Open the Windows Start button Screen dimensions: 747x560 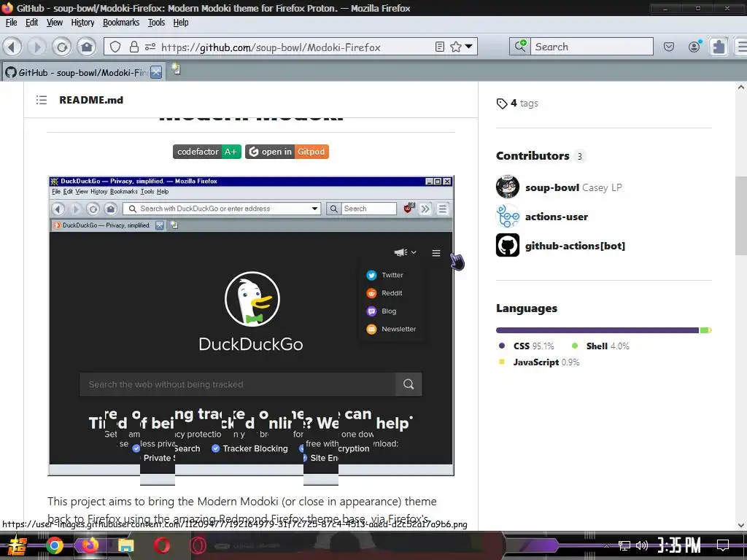click(x=18, y=545)
